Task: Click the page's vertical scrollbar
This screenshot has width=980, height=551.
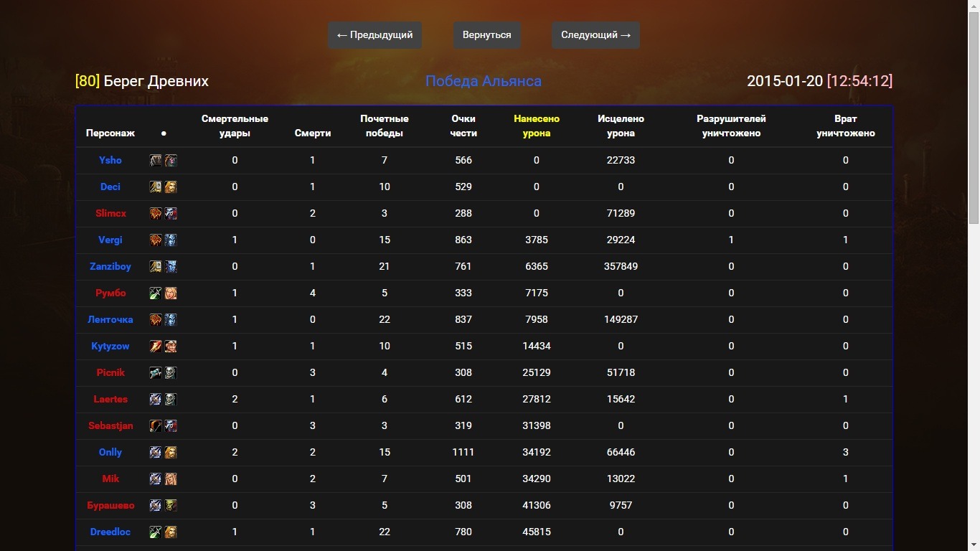Action: (974, 122)
